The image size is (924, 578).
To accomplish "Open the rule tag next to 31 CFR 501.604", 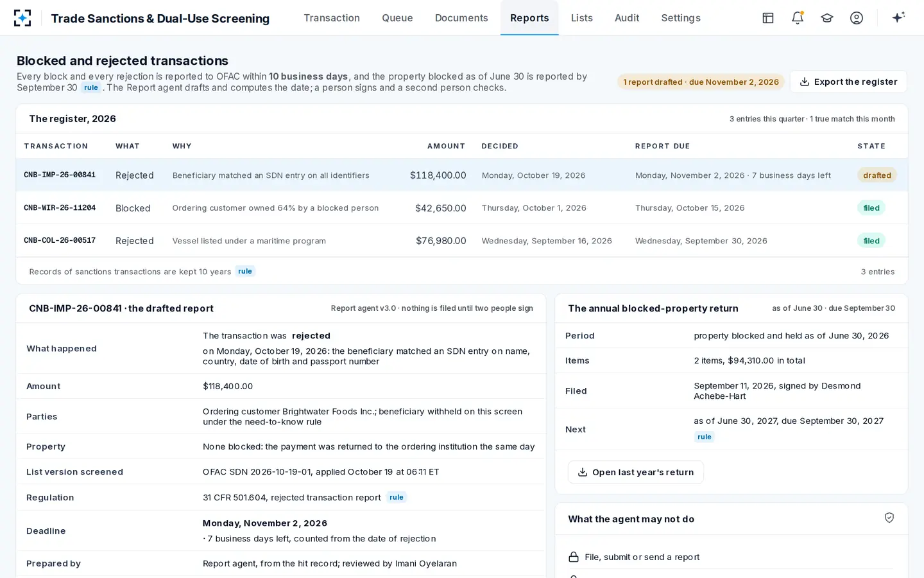I will coord(397,497).
